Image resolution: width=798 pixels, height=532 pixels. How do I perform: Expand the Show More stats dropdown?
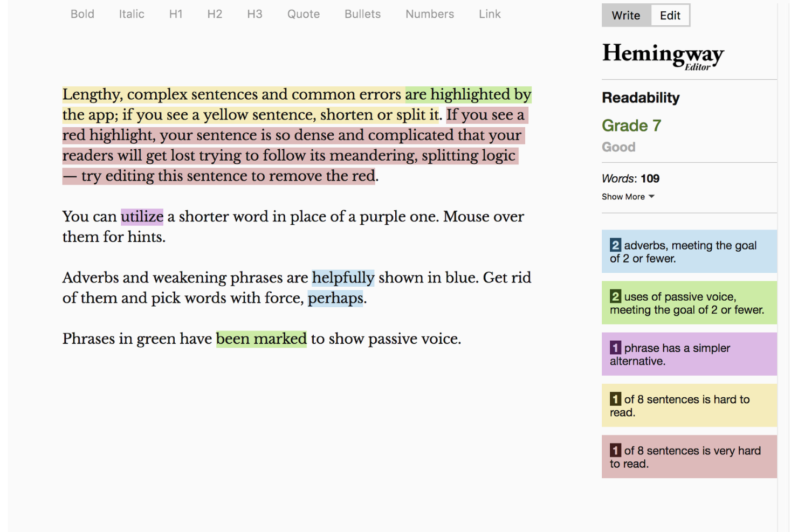[x=628, y=197]
